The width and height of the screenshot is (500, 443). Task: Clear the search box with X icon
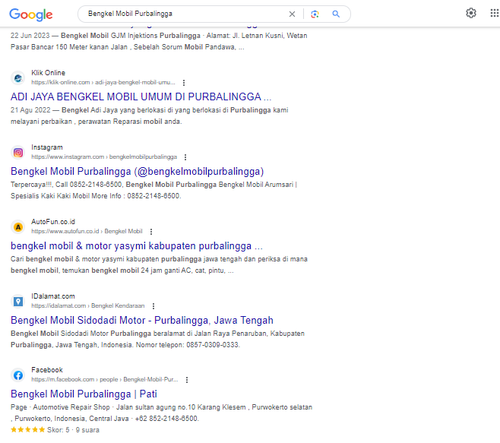(x=292, y=14)
